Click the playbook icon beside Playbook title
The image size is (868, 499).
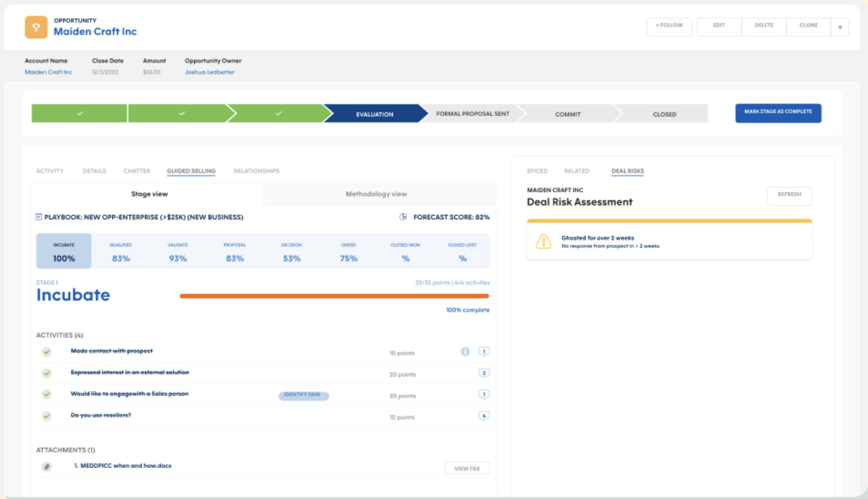point(39,217)
